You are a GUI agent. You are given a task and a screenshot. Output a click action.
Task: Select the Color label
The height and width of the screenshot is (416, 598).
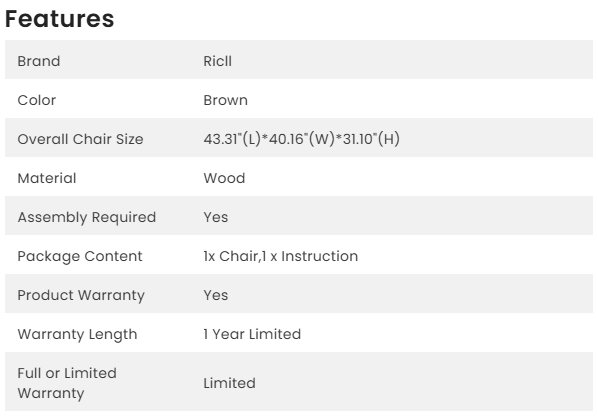click(x=37, y=100)
